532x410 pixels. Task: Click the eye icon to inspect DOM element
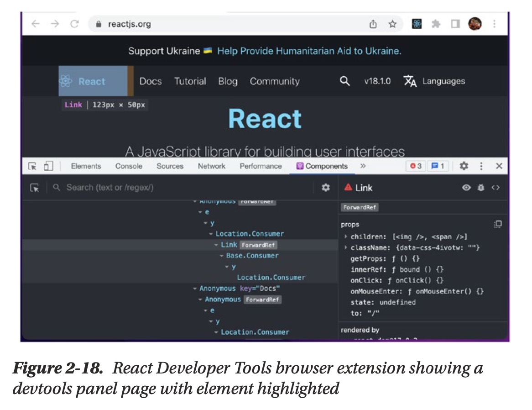point(466,188)
